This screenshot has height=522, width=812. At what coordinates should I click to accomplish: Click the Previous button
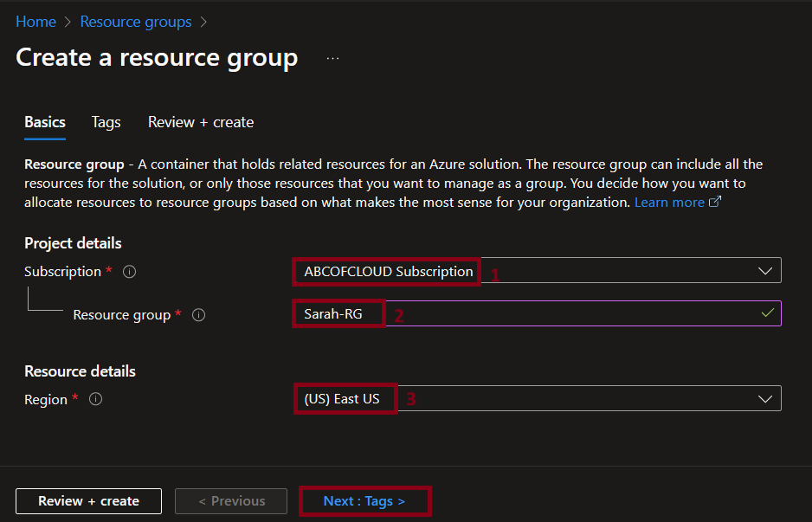(x=231, y=501)
